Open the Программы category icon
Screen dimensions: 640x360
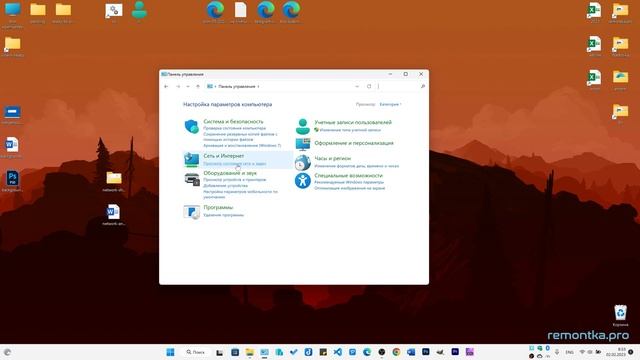click(191, 211)
